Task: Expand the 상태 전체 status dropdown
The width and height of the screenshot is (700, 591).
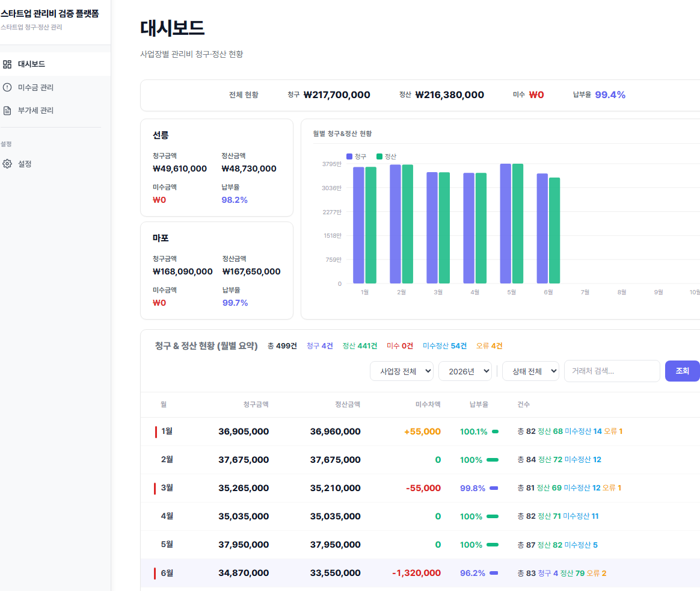Action: click(530, 371)
